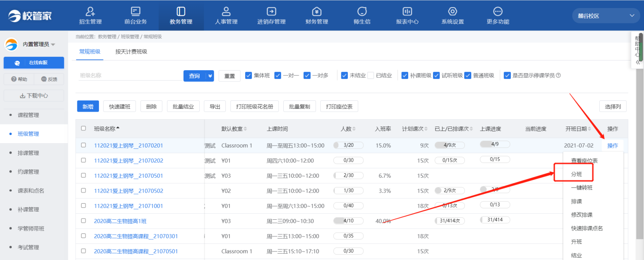Open the 招生管理 icon in top navigation
Viewport: 644px width, 260px height.
(90, 11)
